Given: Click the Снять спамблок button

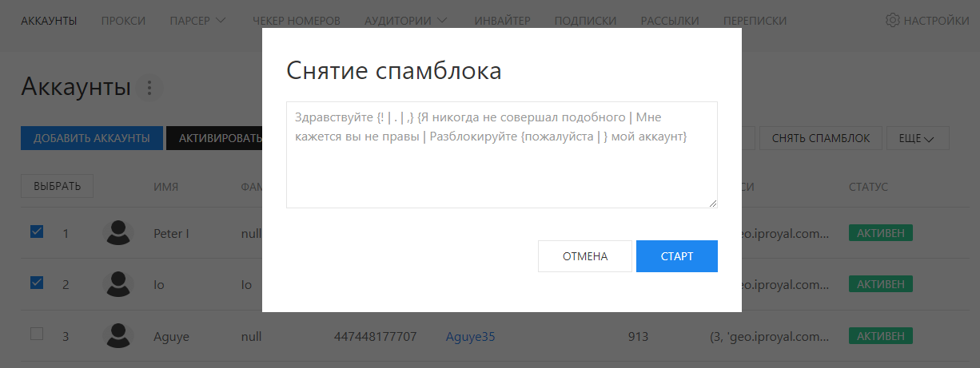Looking at the screenshot, I should [x=820, y=138].
